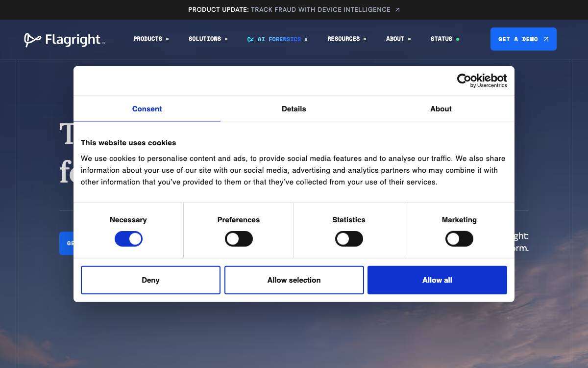Expand the Products menu
The image size is (588, 368).
pos(151,39)
